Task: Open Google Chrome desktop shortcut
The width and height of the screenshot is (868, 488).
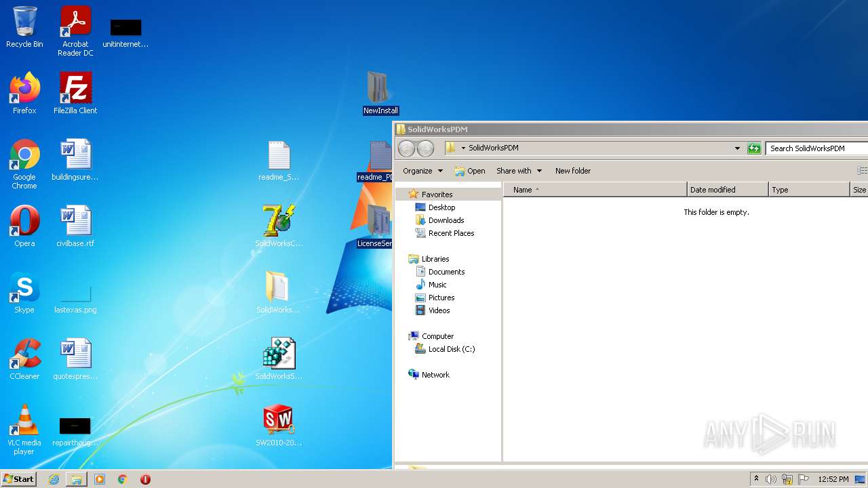Action: 24,164
